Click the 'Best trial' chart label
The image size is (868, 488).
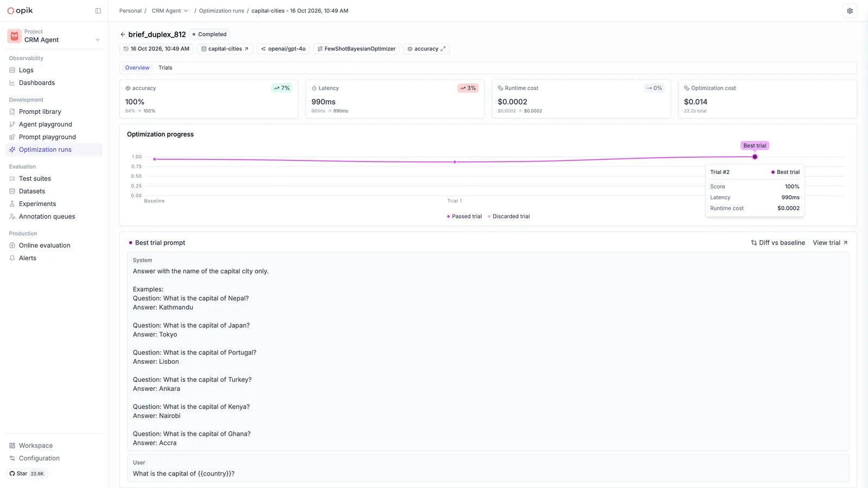[x=755, y=145]
